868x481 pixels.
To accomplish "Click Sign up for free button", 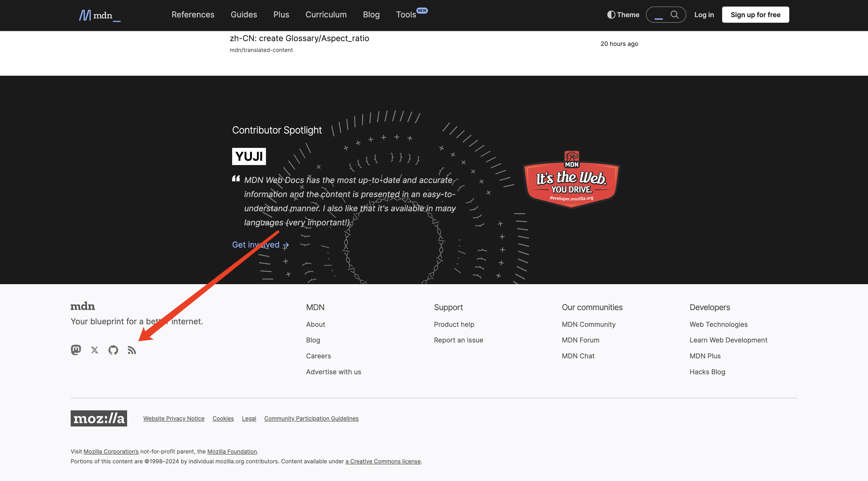I will pos(755,14).
